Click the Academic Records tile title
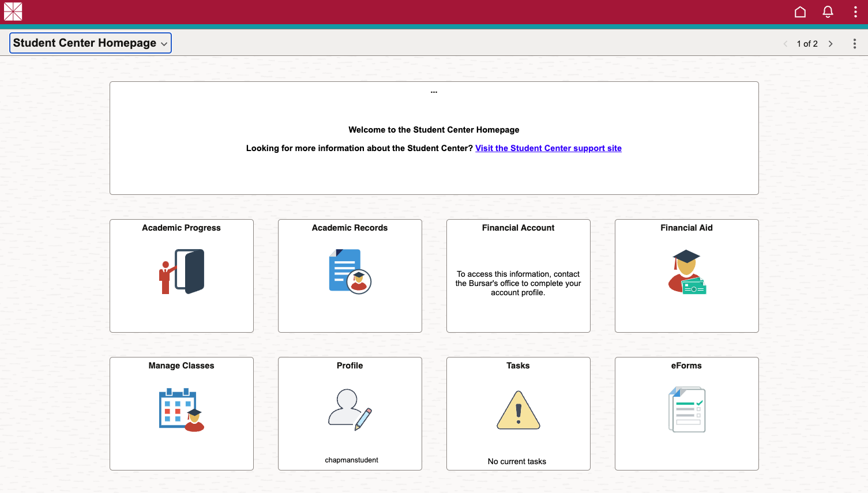The image size is (868, 493). pos(350,228)
